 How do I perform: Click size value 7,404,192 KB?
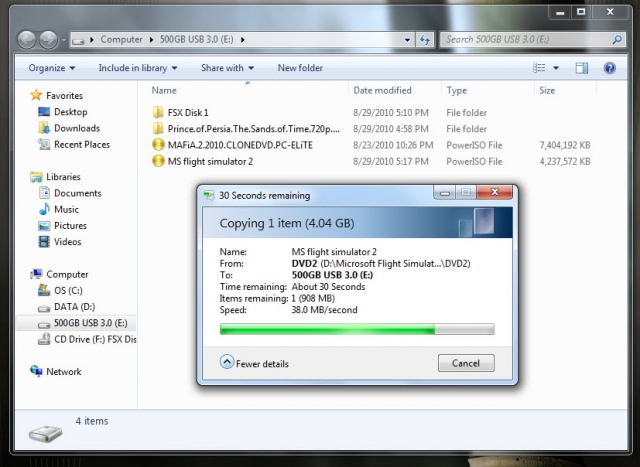[x=565, y=145]
